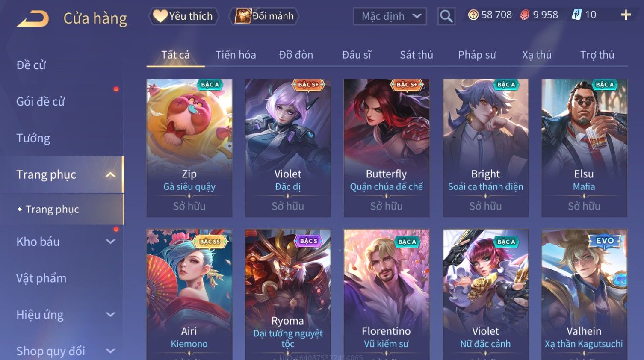644x360 pixels.
Task: Open Valhein Xạ thần Kagutsuchi skin card
Action: [584, 294]
